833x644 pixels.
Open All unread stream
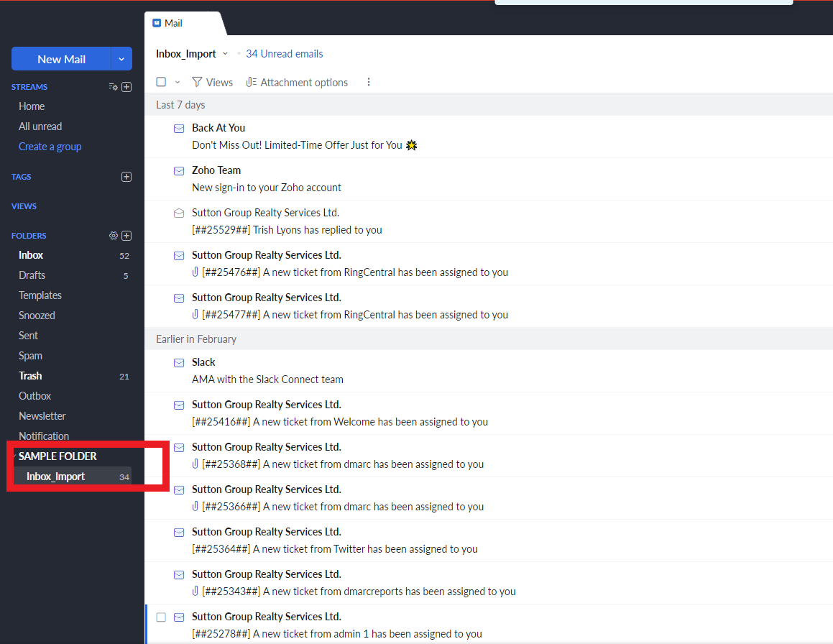(x=40, y=126)
